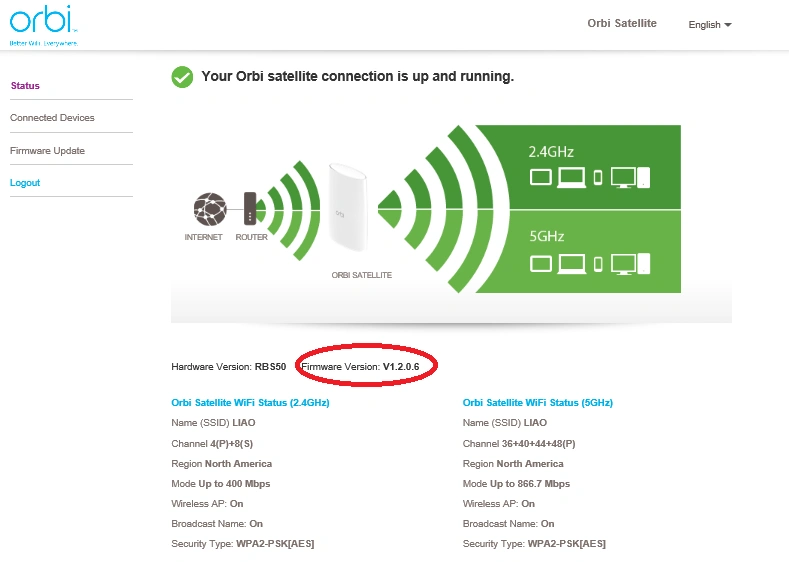Click the Internet globe icon
This screenshot has height=562, width=789.
pos(210,209)
